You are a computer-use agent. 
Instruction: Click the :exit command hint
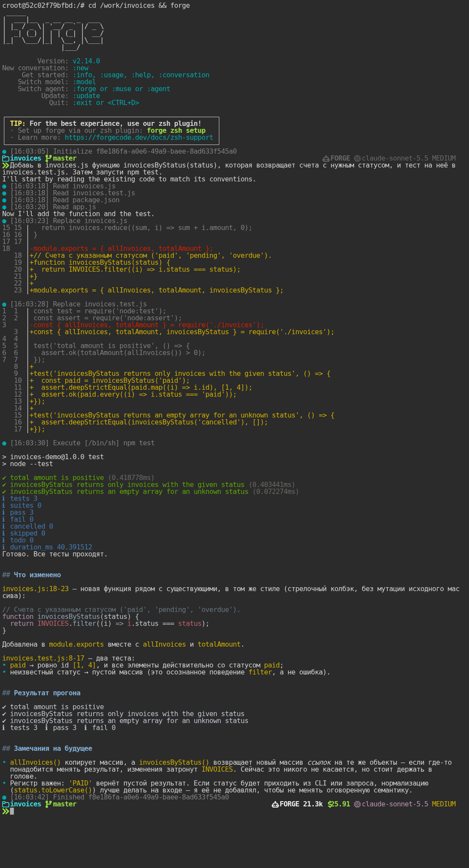tap(83, 103)
